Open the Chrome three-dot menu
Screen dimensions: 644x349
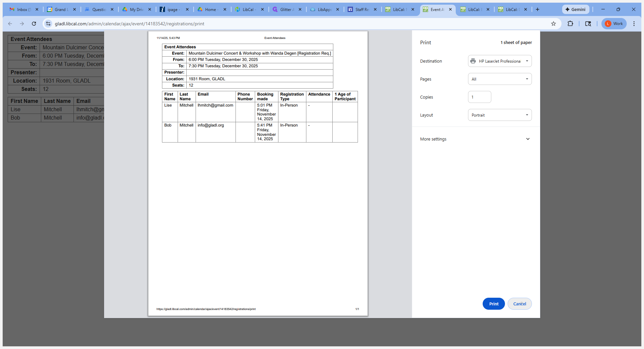coord(634,24)
